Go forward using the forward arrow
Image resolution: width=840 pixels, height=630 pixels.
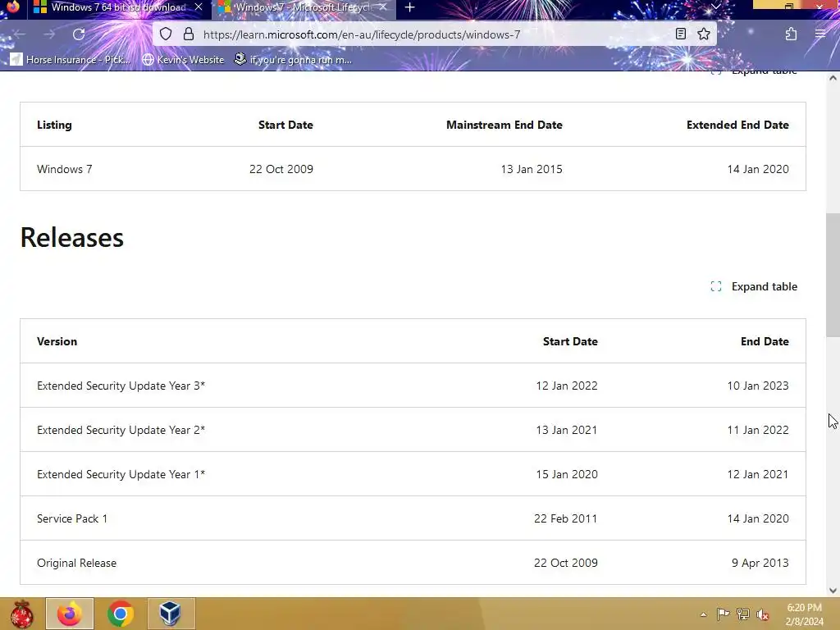pyautogui.click(x=49, y=34)
